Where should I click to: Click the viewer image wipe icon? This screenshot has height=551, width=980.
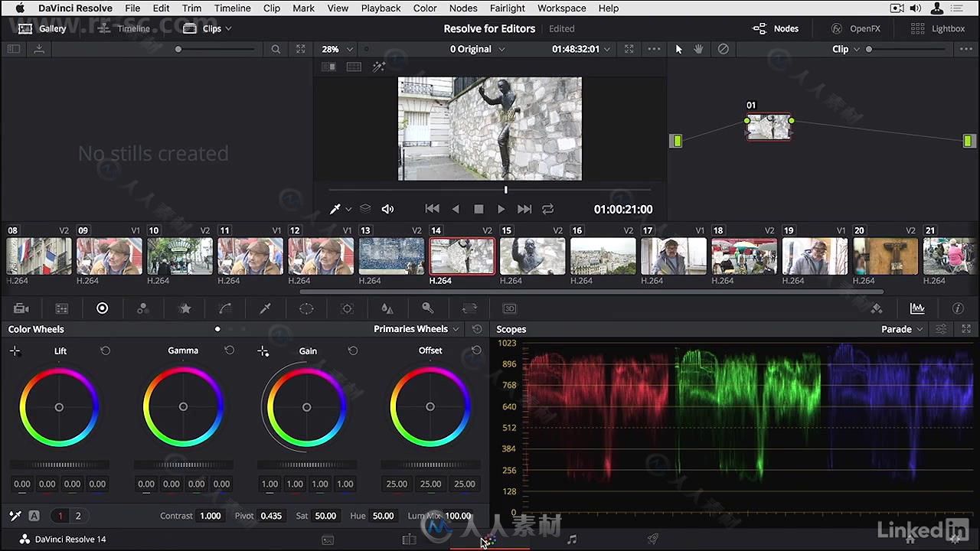[328, 67]
